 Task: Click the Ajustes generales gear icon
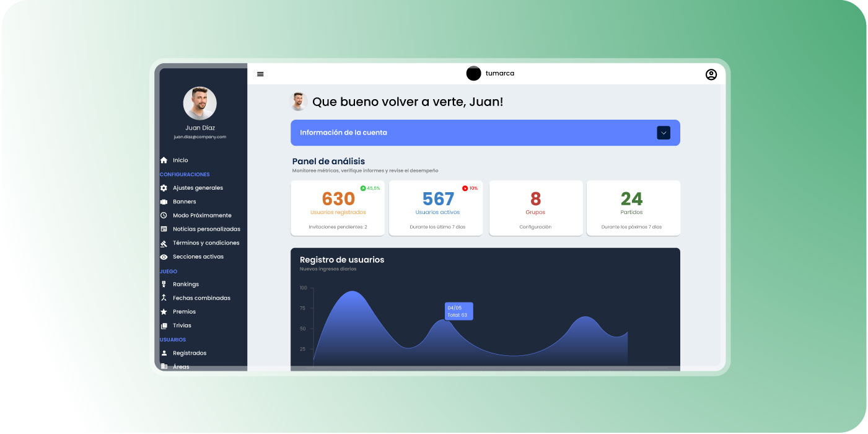coord(164,188)
